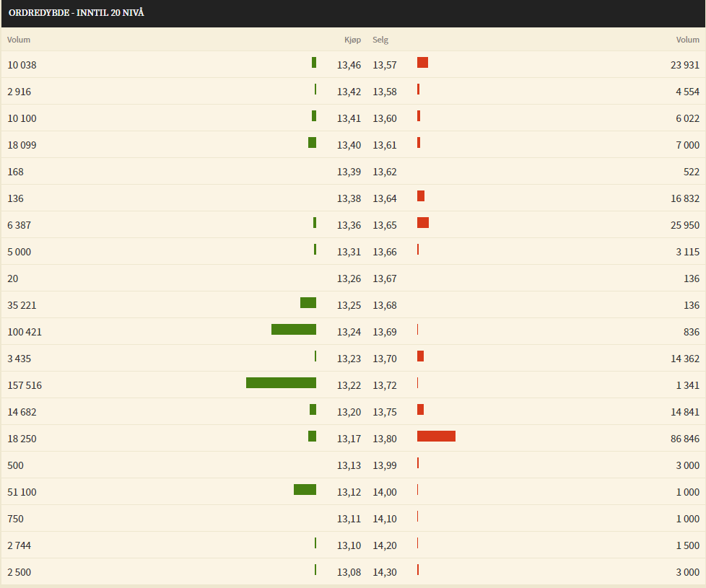Viewport: 706px width, 588px height.
Task: Click the right Volum column header
Action: 687,40
